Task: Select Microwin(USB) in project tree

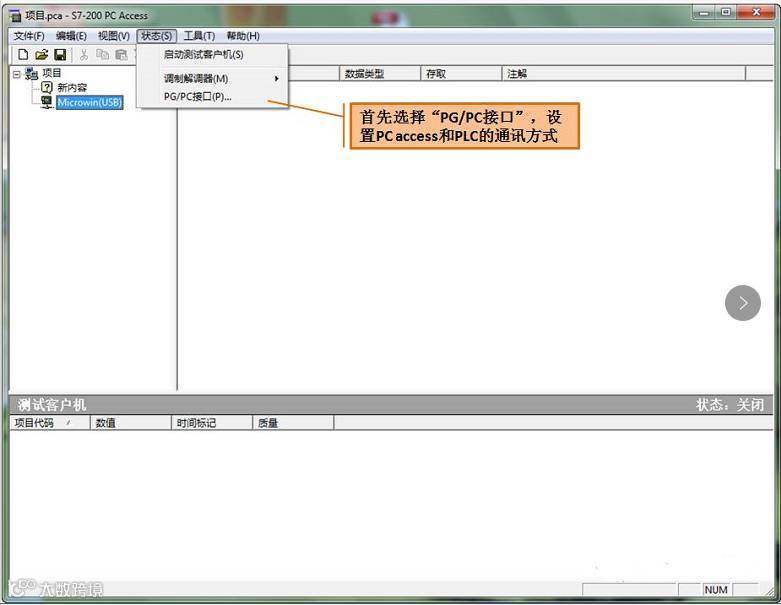Action: coord(90,103)
